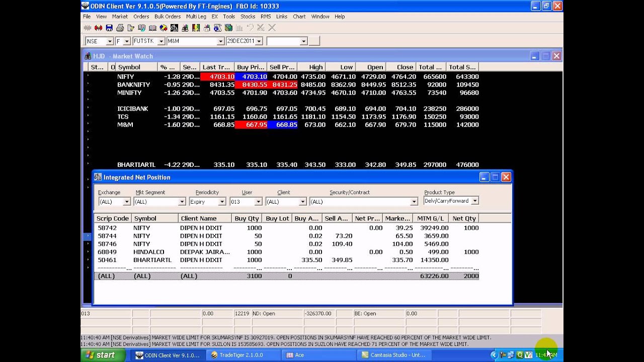This screenshot has width=644, height=362.
Task: Click the large gray X toolbar icon
Action: tap(272, 28)
